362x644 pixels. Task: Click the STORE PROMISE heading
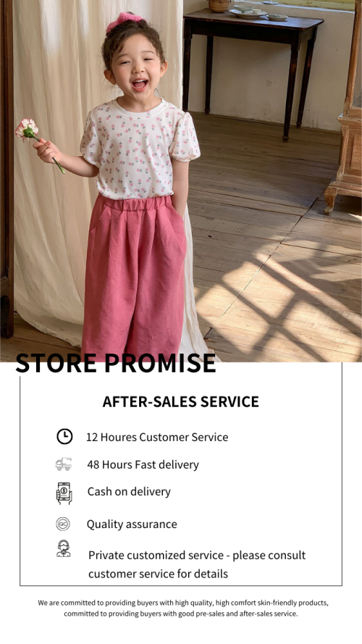(115, 363)
